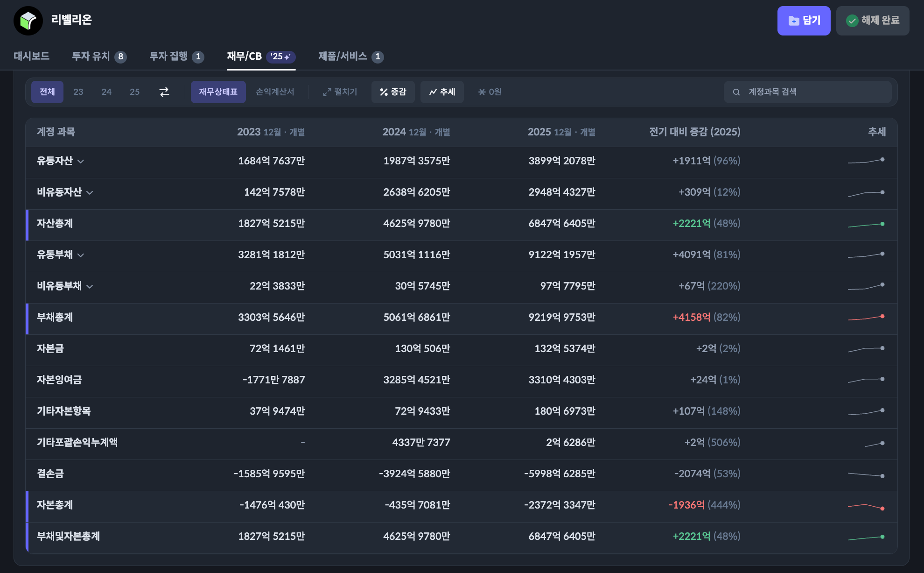Expand the 유동부채 row chevron
The image size is (924, 573).
(x=81, y=255)
